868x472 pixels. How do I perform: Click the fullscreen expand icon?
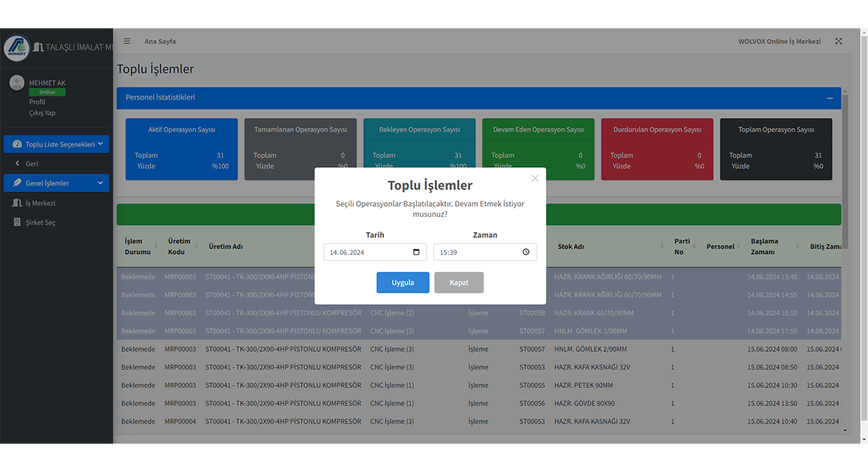[x=838, y=41]
